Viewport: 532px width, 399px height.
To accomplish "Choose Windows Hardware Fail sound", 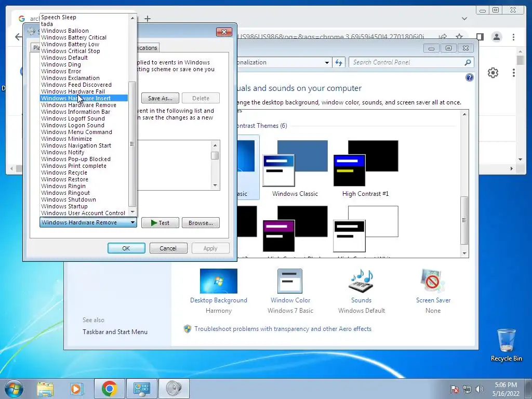I will click(x=84, y=91).
